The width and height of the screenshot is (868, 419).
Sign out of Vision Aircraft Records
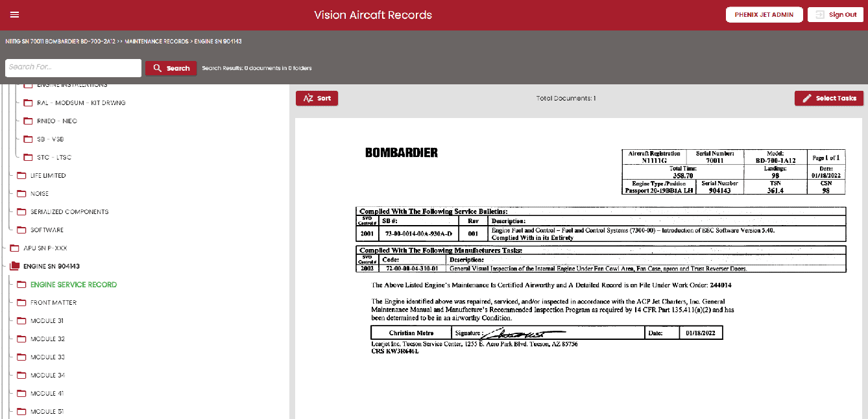point(836,15)
